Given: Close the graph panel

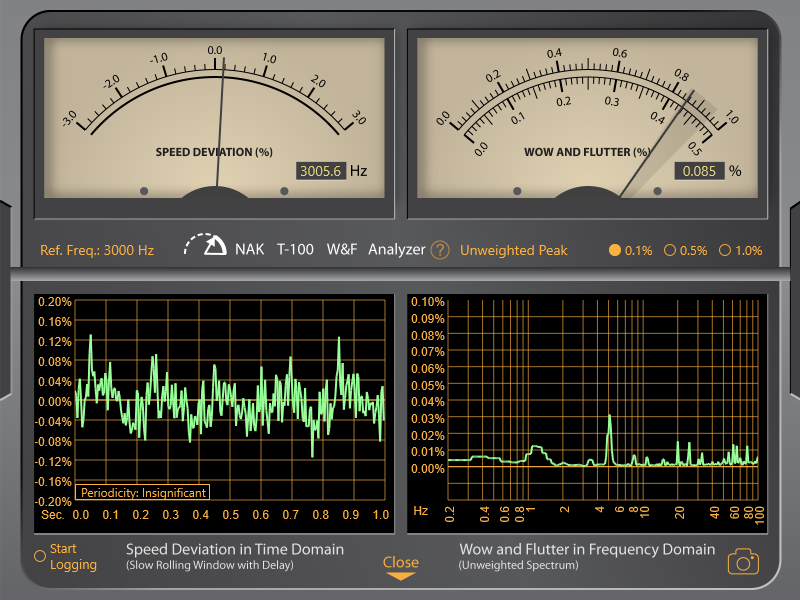Looking at the screenshot, I should (x=400, y=562).
